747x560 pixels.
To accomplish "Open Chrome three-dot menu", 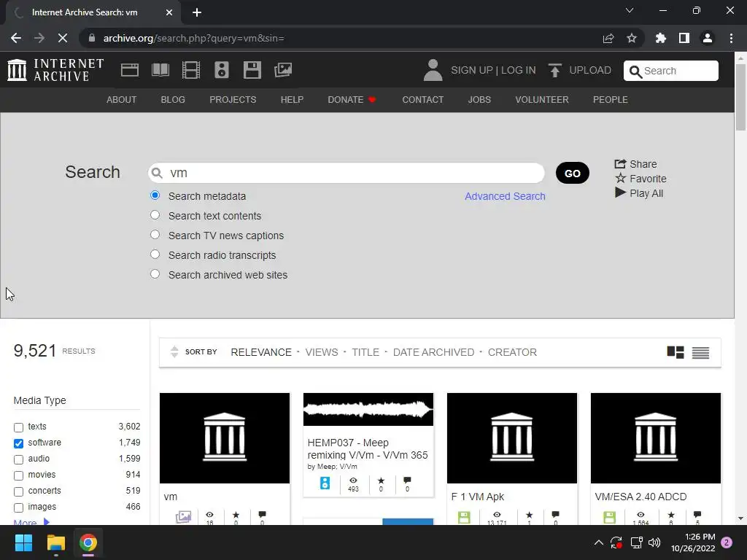I will pos(731,38).
